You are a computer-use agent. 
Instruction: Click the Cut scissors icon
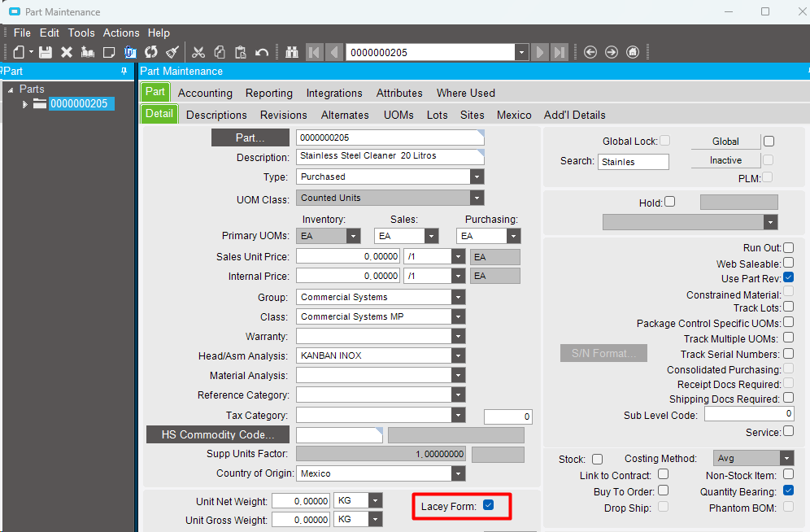click(x=198, y=52)
